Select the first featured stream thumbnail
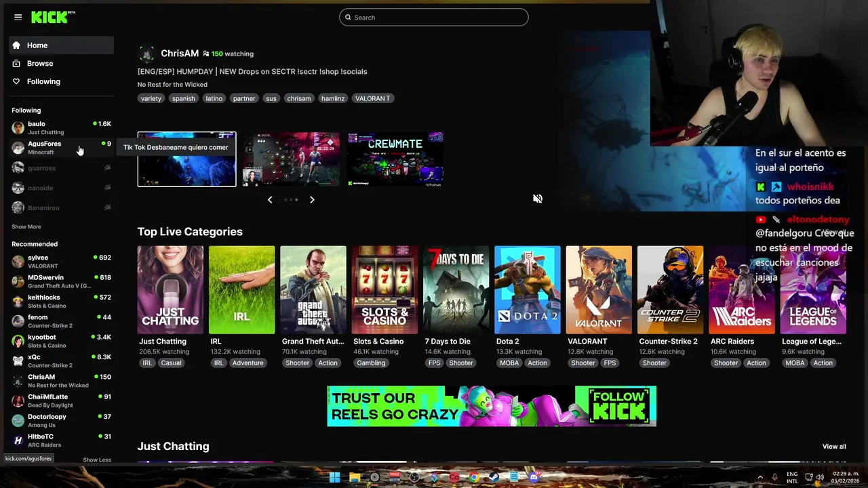This screenshot has height=488, width=868. [x=186, y=159]
